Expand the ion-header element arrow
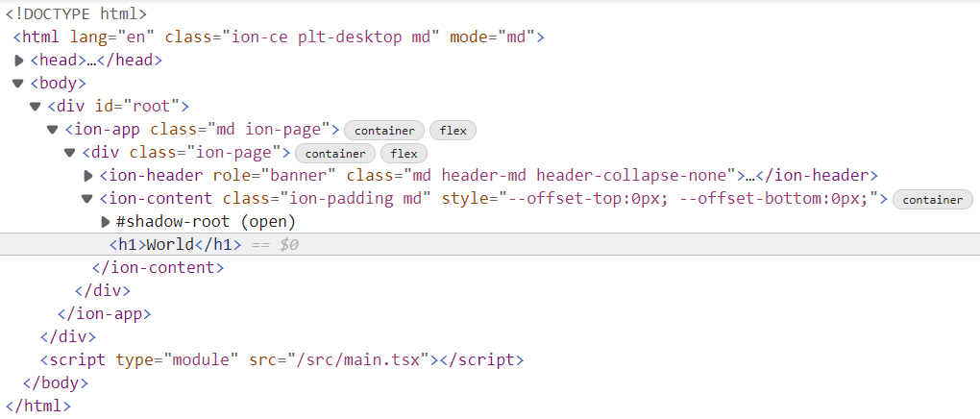This screenshot has width=980, height=419. (87, 177)
